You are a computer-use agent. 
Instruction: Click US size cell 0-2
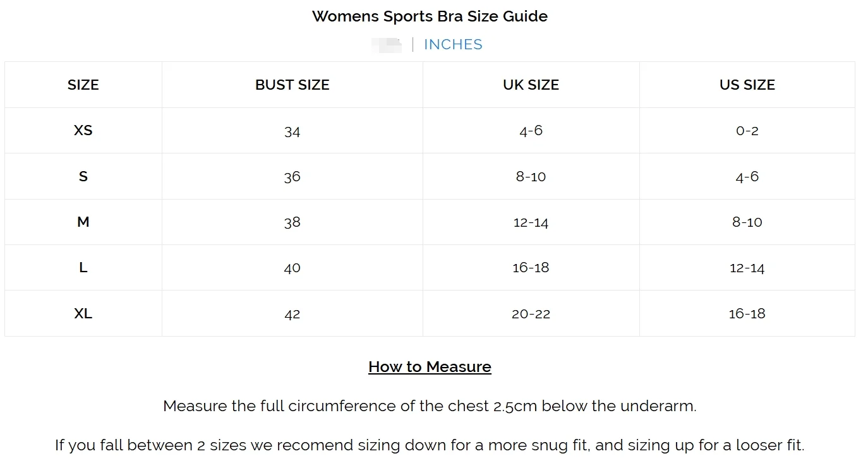(747, 131)
